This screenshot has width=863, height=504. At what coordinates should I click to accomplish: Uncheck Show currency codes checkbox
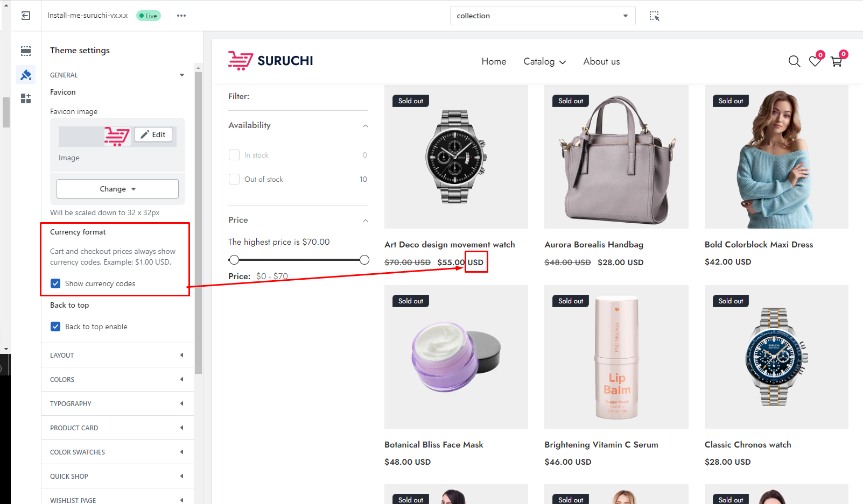coord(55,283)
